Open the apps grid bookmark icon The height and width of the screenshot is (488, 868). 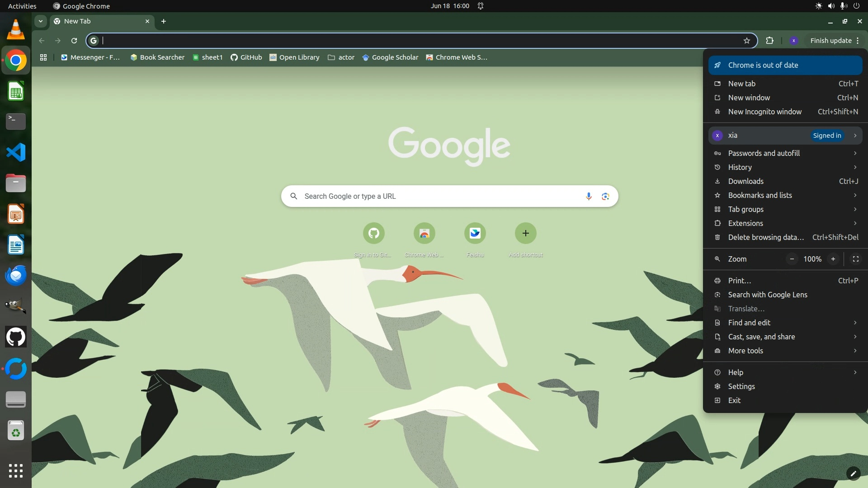click(43, 57)
